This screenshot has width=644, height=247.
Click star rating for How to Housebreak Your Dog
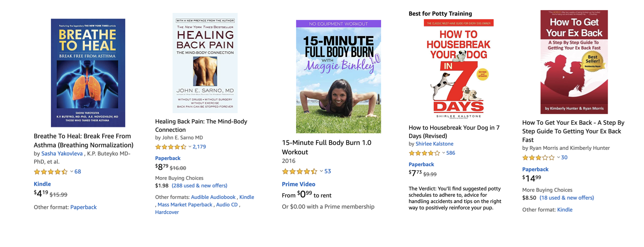point(424,153)
